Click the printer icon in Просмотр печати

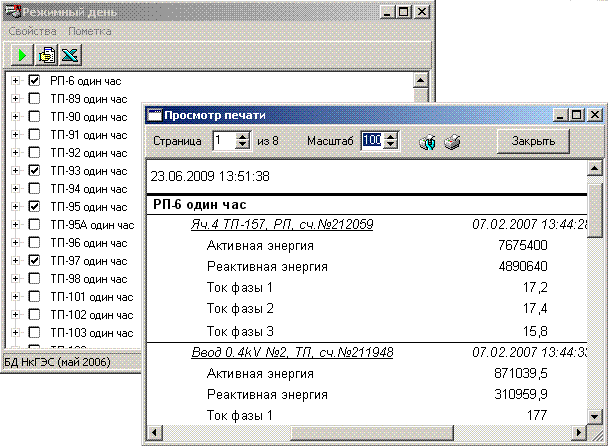point(452,142)
